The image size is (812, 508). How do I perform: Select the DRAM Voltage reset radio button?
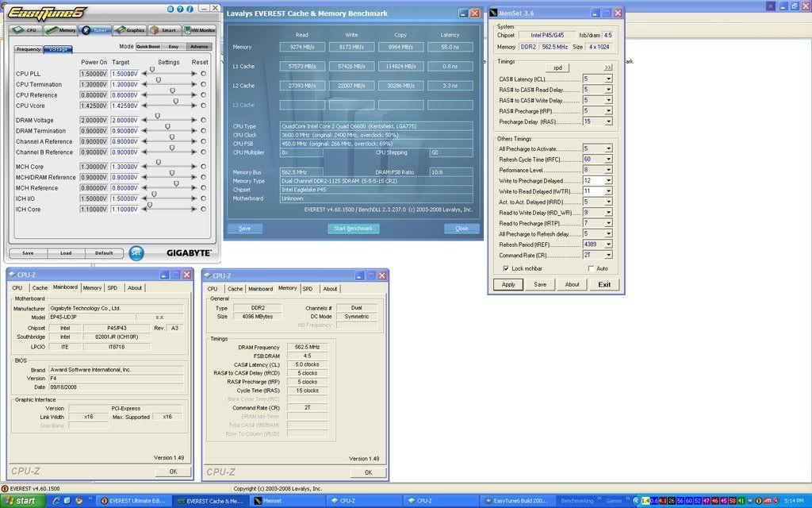tap(204, 121)
